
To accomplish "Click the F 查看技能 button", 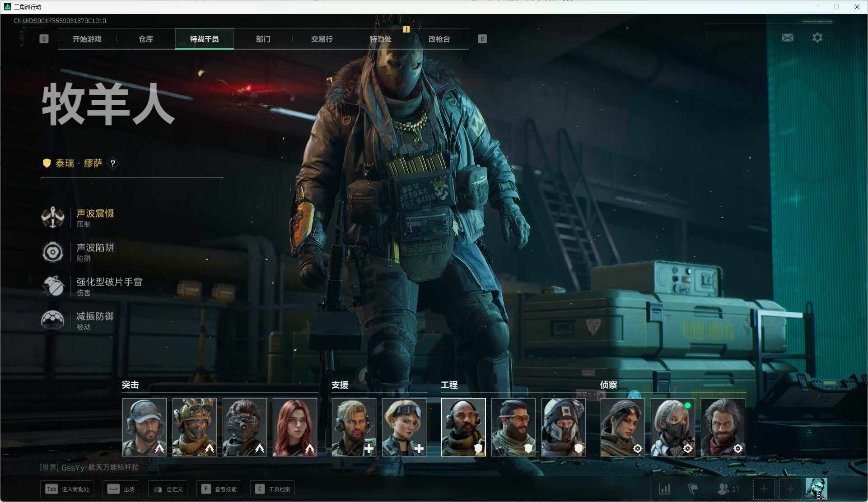I will click(219, 489).
